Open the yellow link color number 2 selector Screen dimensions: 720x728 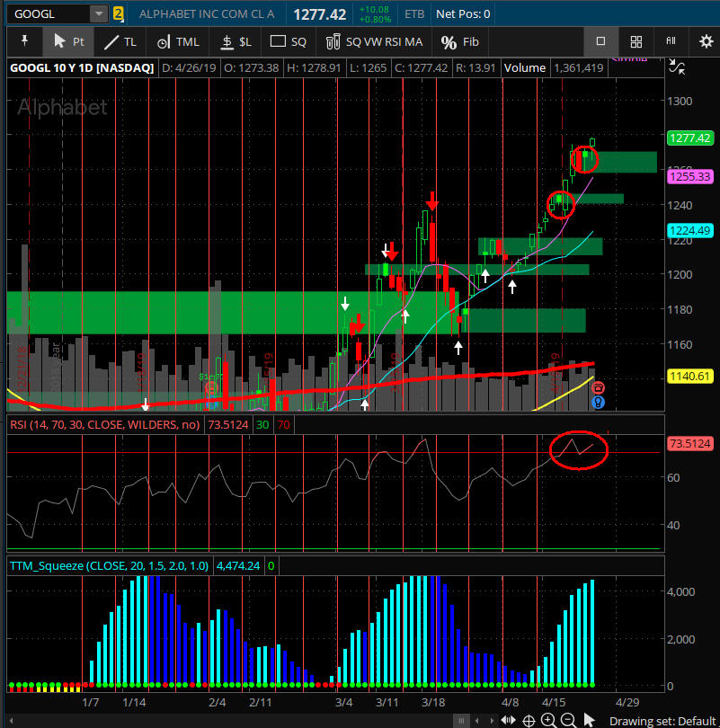coord(119,14)
